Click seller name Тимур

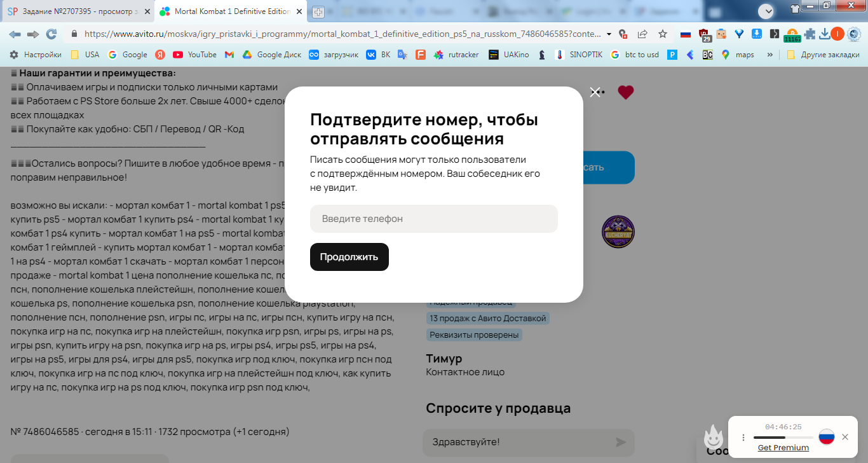444,358
